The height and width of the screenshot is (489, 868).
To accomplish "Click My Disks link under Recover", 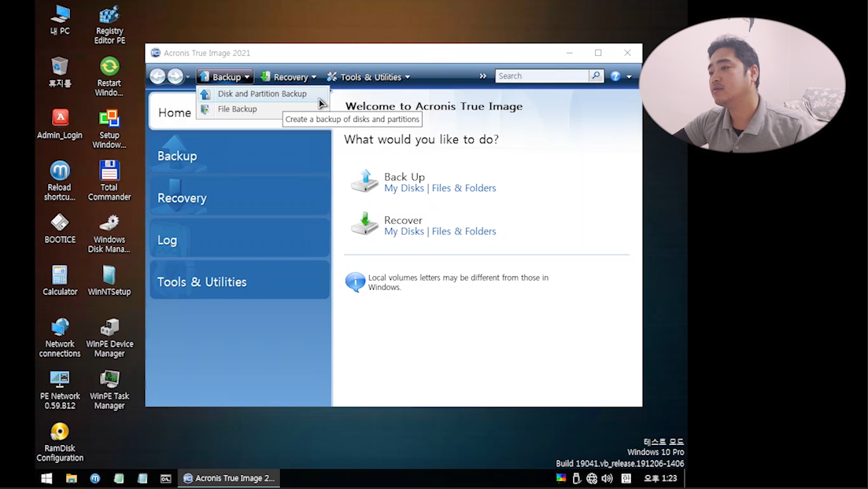I will coord(404,231).
